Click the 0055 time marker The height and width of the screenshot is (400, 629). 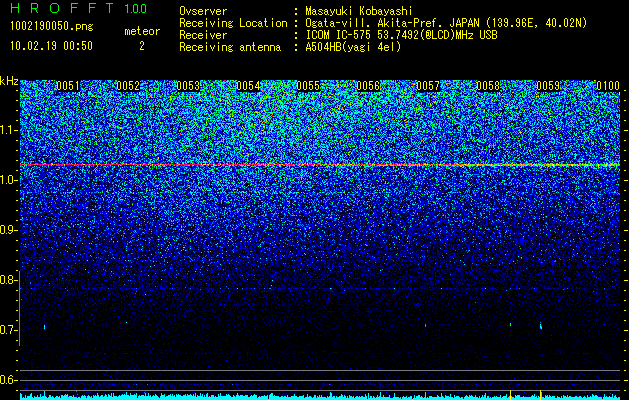pyautogui.click(x=308, y=86)
